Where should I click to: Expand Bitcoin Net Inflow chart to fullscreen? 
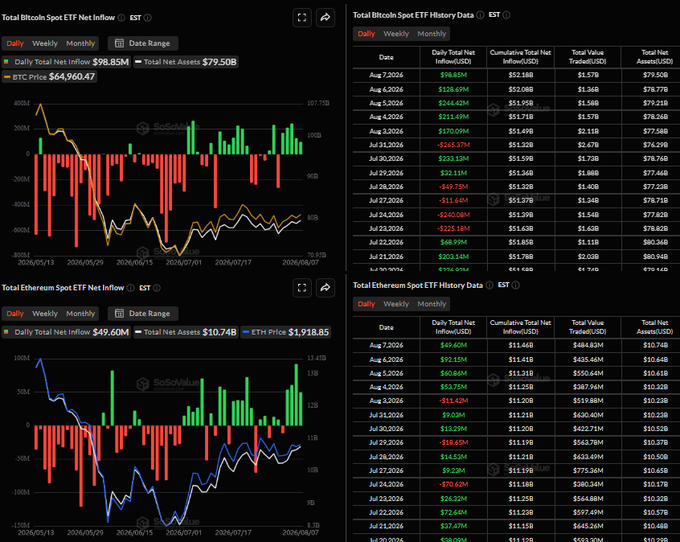[302, 18]
